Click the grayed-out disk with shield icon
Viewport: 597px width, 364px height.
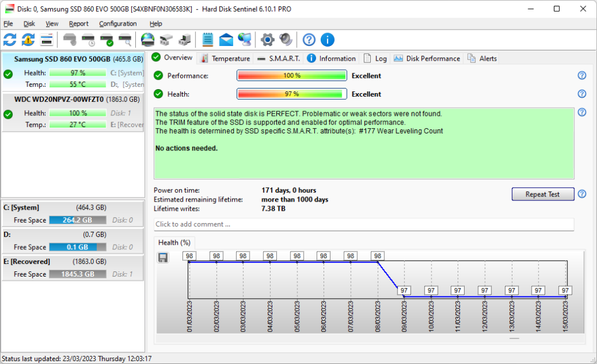[x=70, y=40]
